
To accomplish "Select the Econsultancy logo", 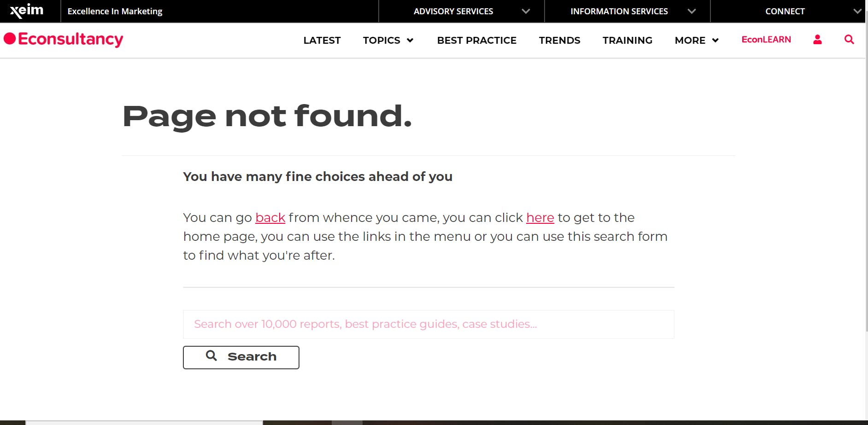I will [x=63, y=40].
